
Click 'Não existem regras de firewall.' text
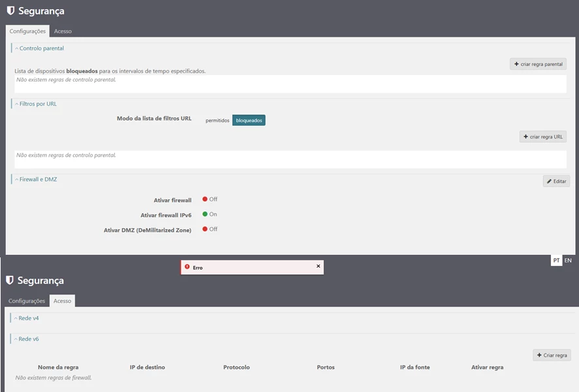click(54, 378)
